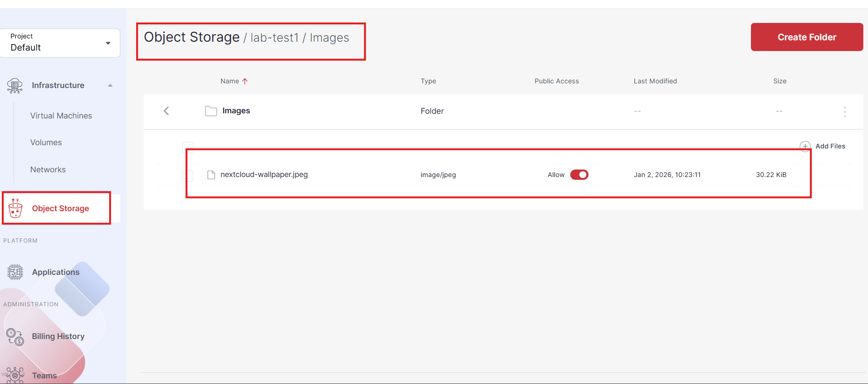Click the Allow label
Screen dimensions: 868x384
556,175
